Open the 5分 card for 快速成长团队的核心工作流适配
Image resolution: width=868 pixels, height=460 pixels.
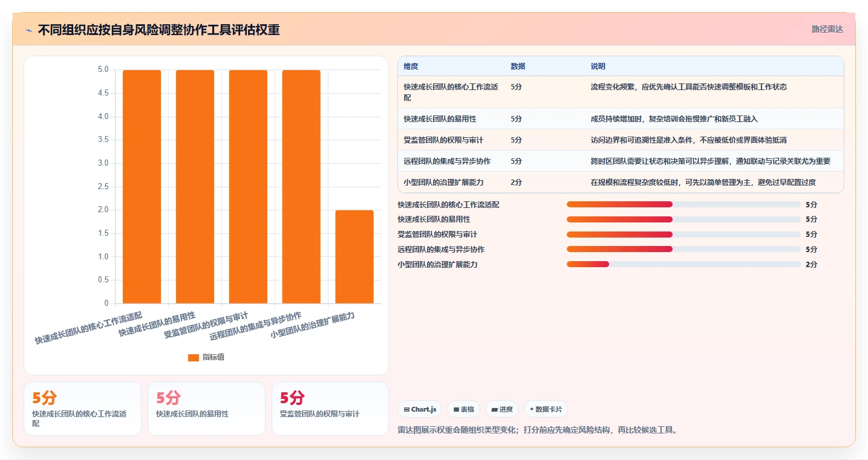[x=82, y=409]
